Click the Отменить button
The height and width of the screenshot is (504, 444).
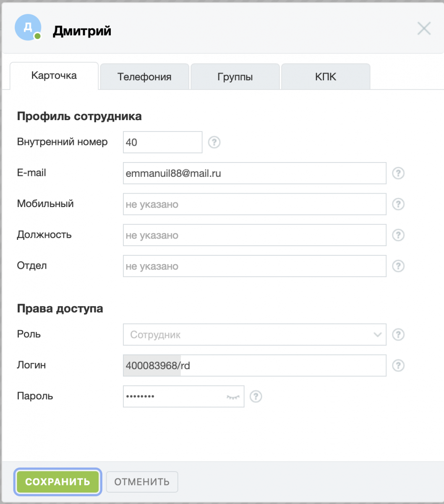point(142,482)
